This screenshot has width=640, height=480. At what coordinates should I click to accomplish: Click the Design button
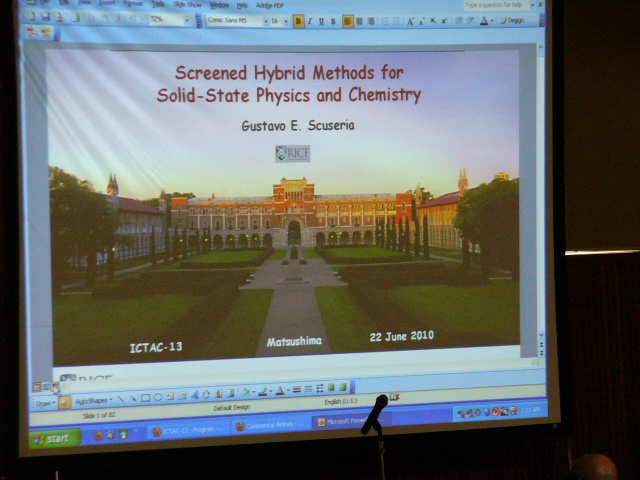point(513,20)
